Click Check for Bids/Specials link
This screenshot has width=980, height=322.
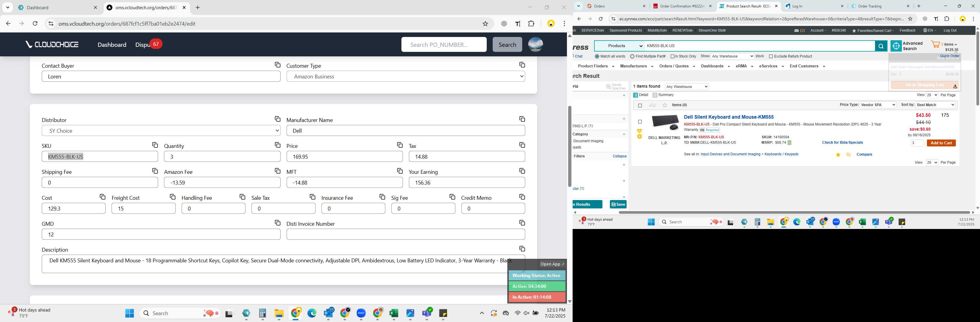coord(842,143)
